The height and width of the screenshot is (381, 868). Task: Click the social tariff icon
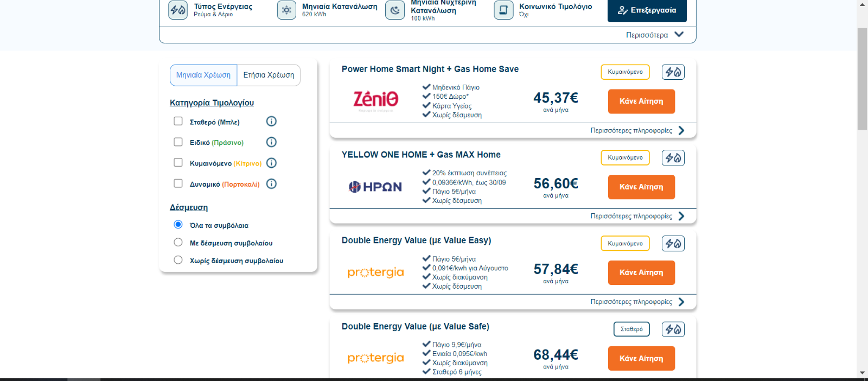(x=503, y=10)
